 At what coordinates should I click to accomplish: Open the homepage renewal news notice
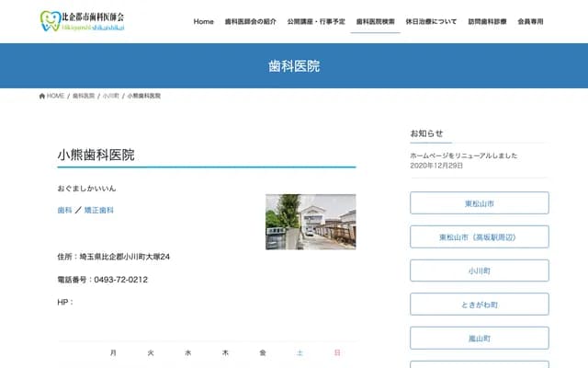coord(464,155)
